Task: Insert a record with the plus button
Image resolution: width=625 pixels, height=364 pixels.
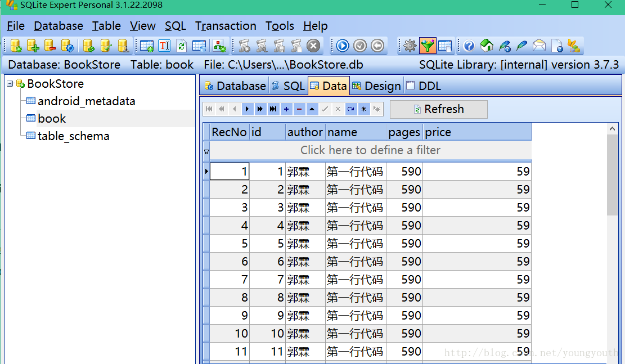Action: pos(286,109)
